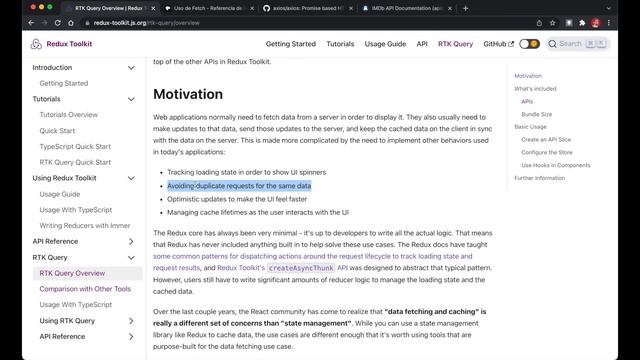Switch to the Uso de Fetch tab
Viewport: 640px width, 360px height.
click(208, 8)
